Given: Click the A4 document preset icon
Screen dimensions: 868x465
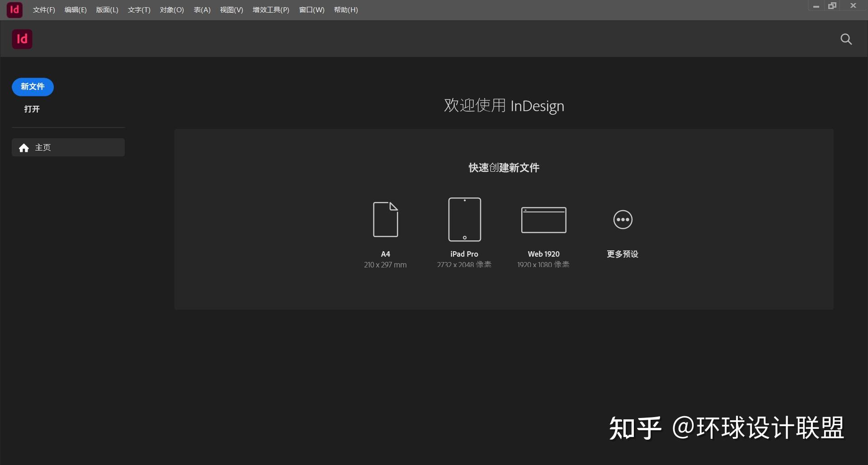Looking at the screenshot, I should pos(385,219).
